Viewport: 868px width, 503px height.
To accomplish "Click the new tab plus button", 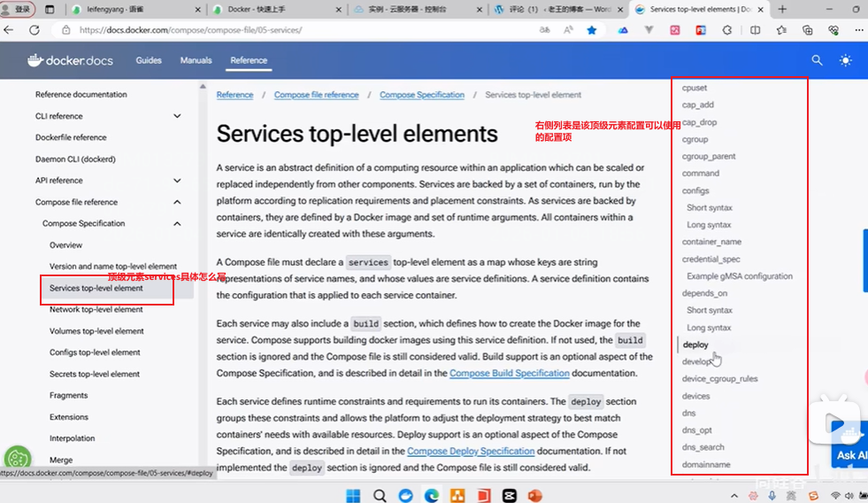I will pyautogui.click(x=782, y=10).
